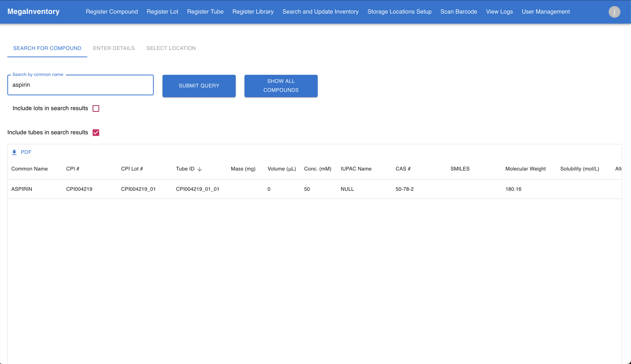Screen dimensions: 631x364
Task: Open View Logs page
Action: coord(499,12)
